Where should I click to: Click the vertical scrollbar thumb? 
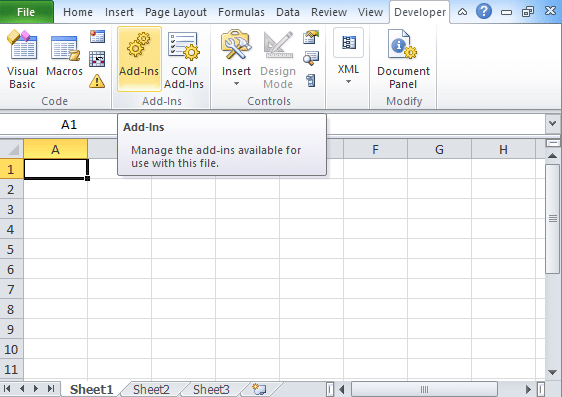point(553,219)
